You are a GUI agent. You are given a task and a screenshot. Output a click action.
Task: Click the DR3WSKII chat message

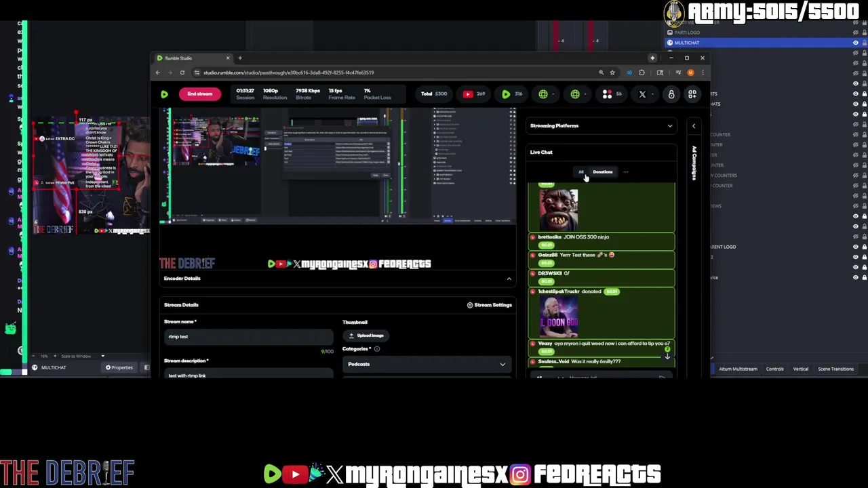click(x=601, y=278)
